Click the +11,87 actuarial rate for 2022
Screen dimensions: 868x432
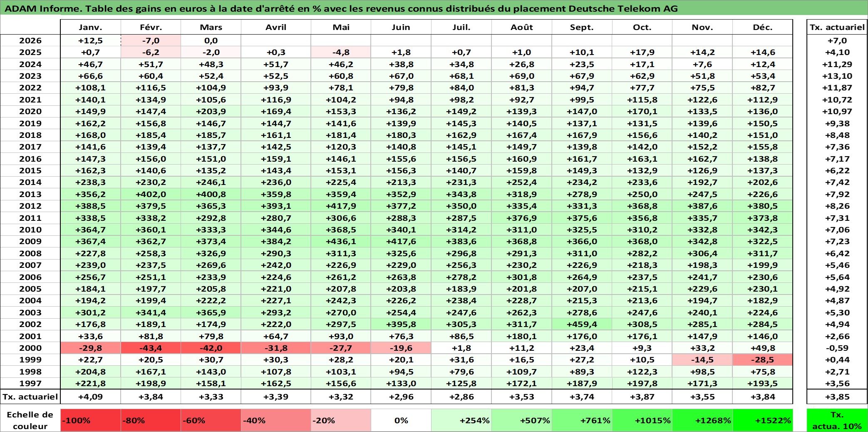click(x=837, y=87)
